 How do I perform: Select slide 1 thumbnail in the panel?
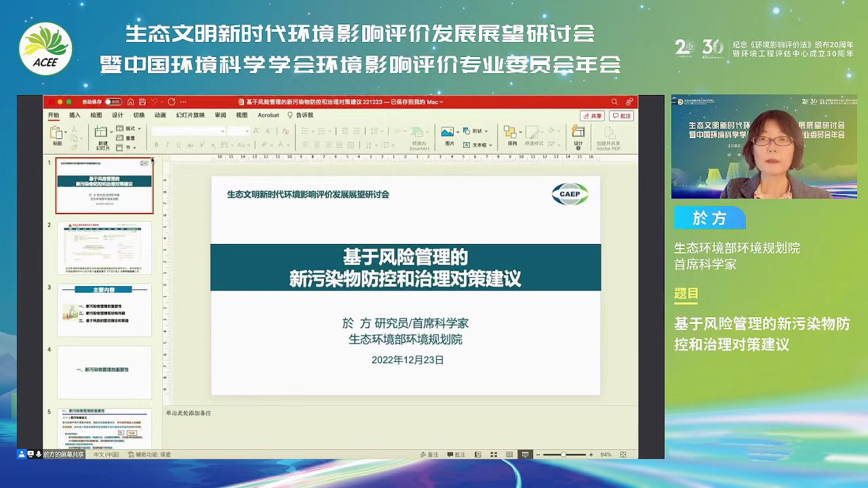(x=104, y=186)
